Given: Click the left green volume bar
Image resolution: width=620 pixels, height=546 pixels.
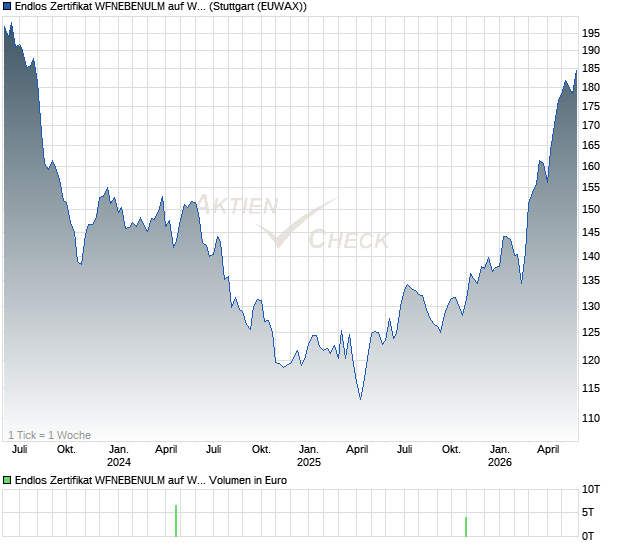Looking at the screenshot, I should pos(176,521).
